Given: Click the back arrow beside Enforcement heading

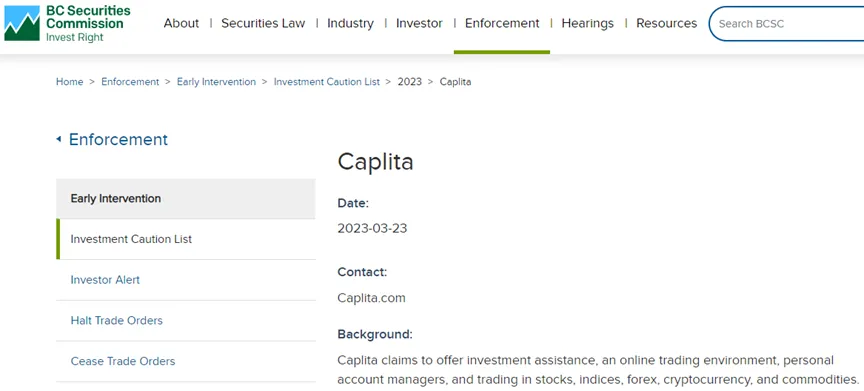Looking at the screenshot, I should click(x=58, y=139).
